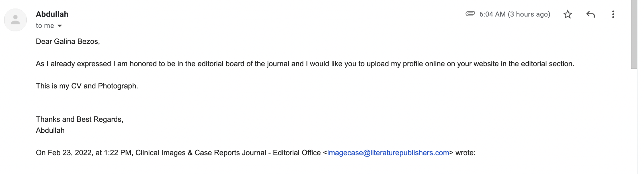Open the three-dot More options menu
Image resolution: width=644 pixels, height=174 pixels.
pyautogui.click(x=613, y=14)
